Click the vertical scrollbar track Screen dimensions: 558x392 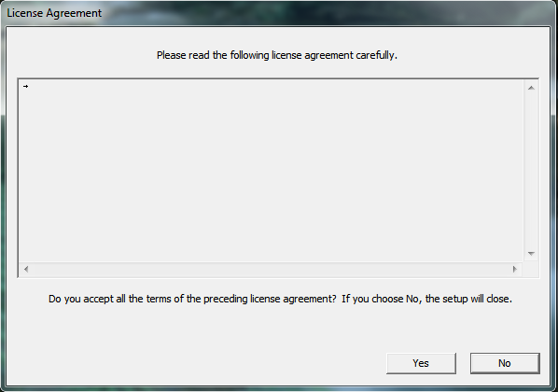click(x=531, y=171)
